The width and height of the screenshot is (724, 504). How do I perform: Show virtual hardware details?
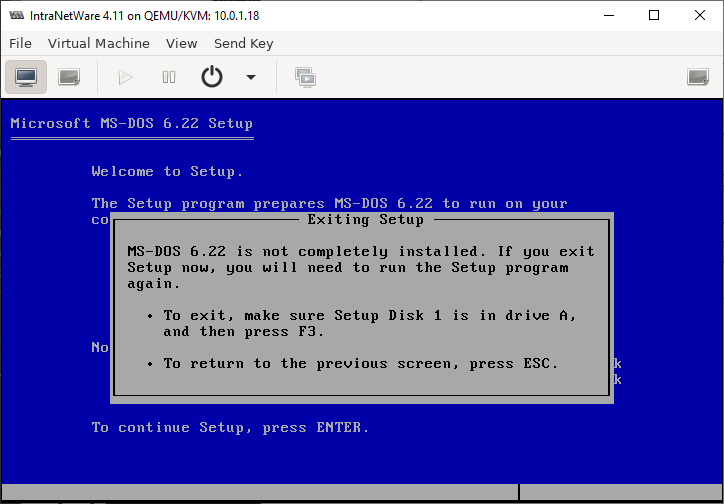pyautogui.click(x=69, y=77)
